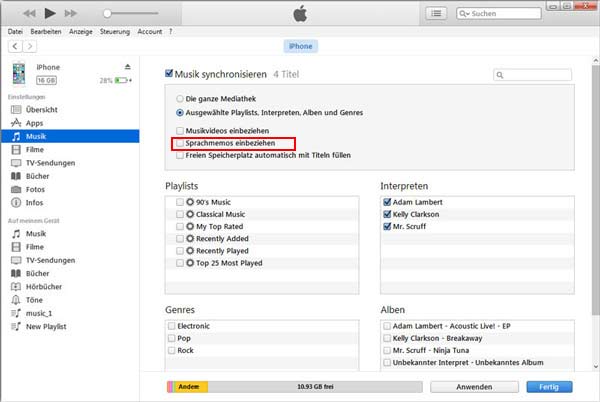
Task: Check Mr. Scruff - Ninja Tuna album
Action: click(x=387, y=350)
